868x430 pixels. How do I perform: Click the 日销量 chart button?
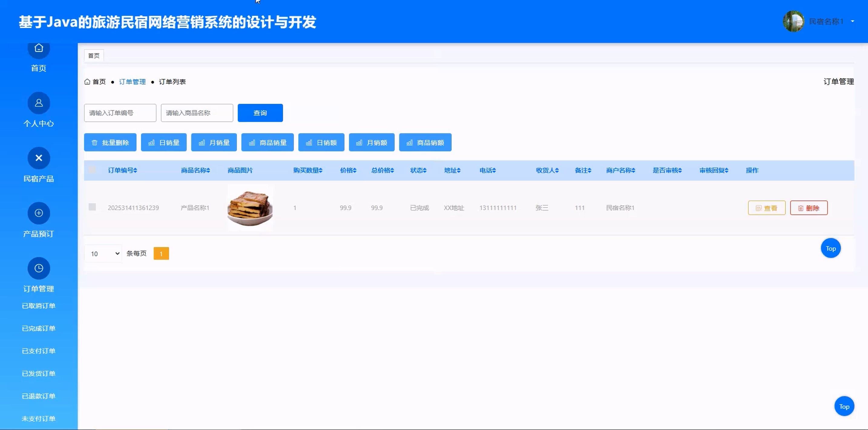[x=164, y=142]
